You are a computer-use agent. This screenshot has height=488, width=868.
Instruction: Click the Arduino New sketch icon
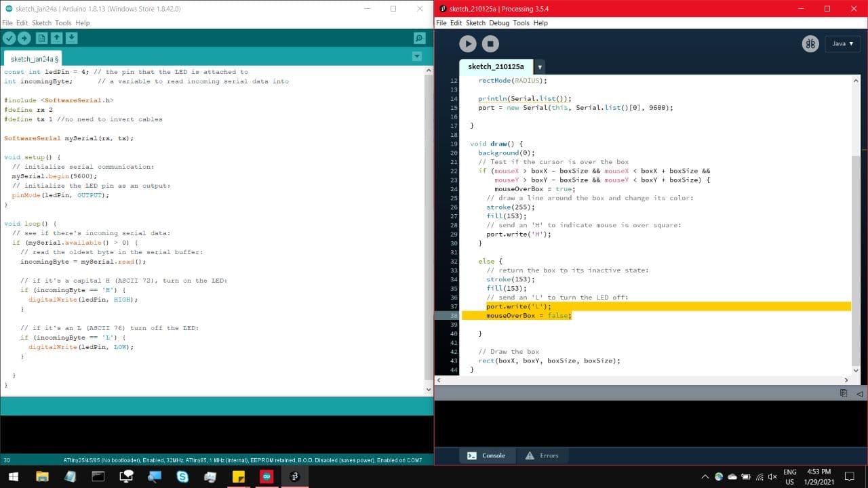tap(42, 39)
